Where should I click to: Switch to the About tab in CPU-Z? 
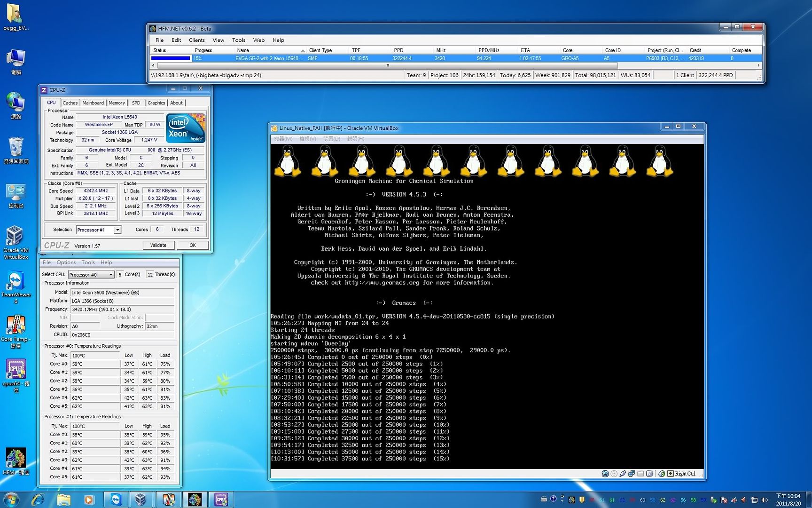click(177, 103)
